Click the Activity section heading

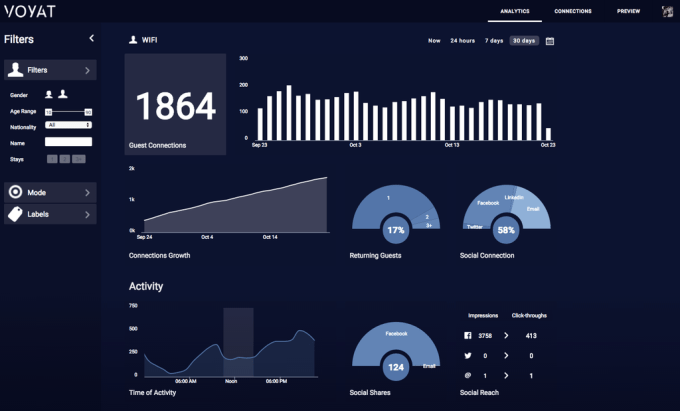(146, 286)
